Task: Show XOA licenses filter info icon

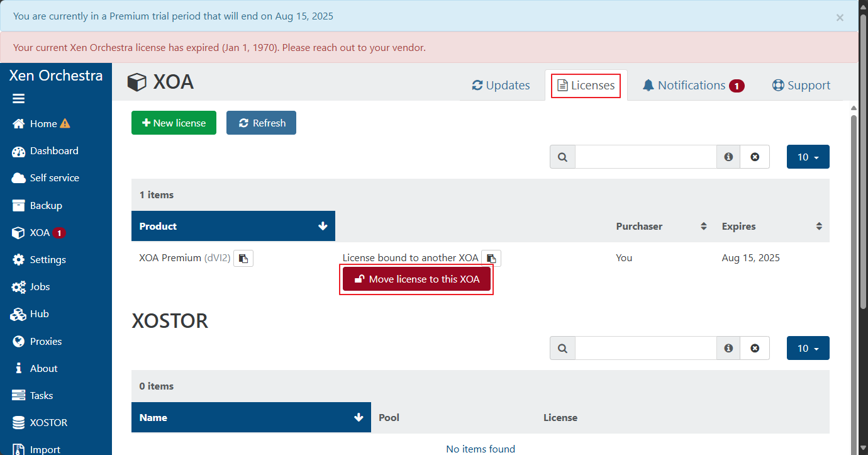Action: [x=728, y=157]
